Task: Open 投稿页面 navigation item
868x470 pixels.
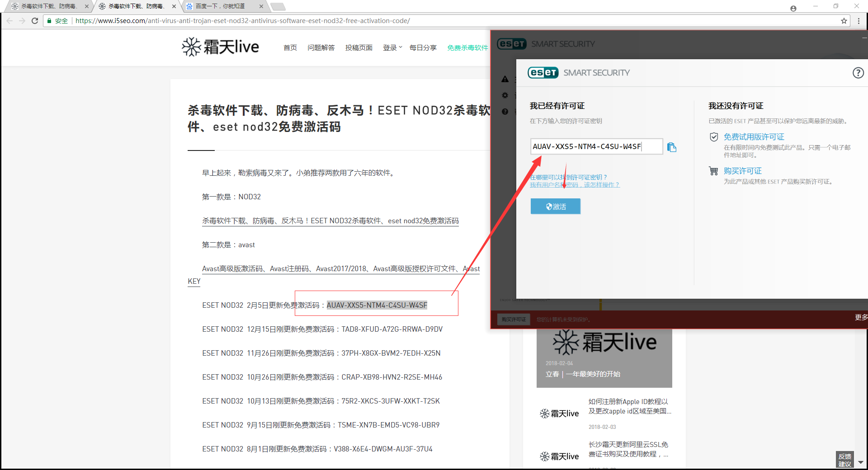Action: [x=359, y=48]
